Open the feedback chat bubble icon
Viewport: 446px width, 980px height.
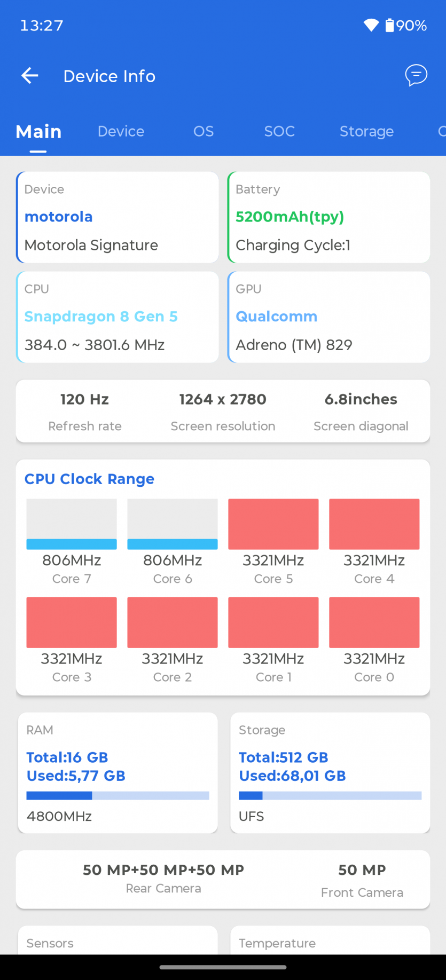point(416,75)
